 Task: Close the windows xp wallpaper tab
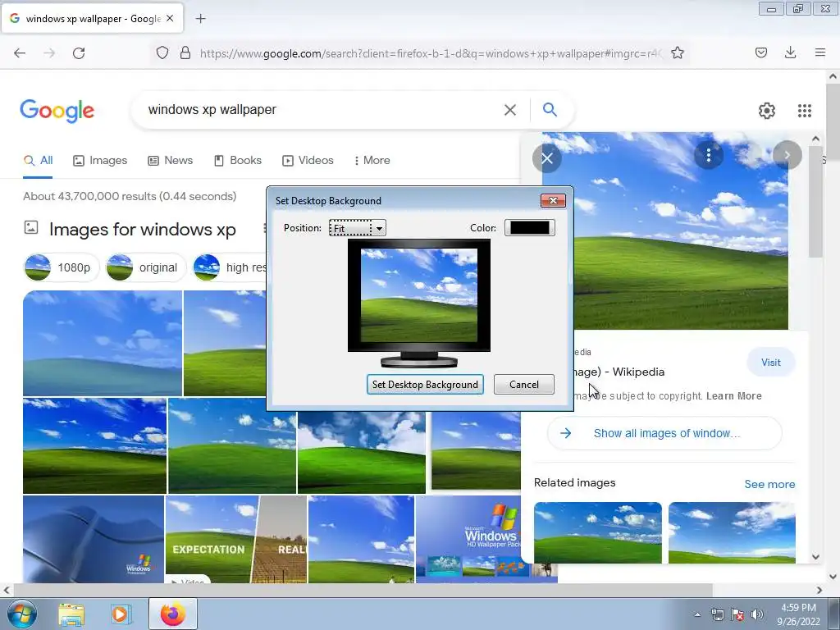click(170, 18)
